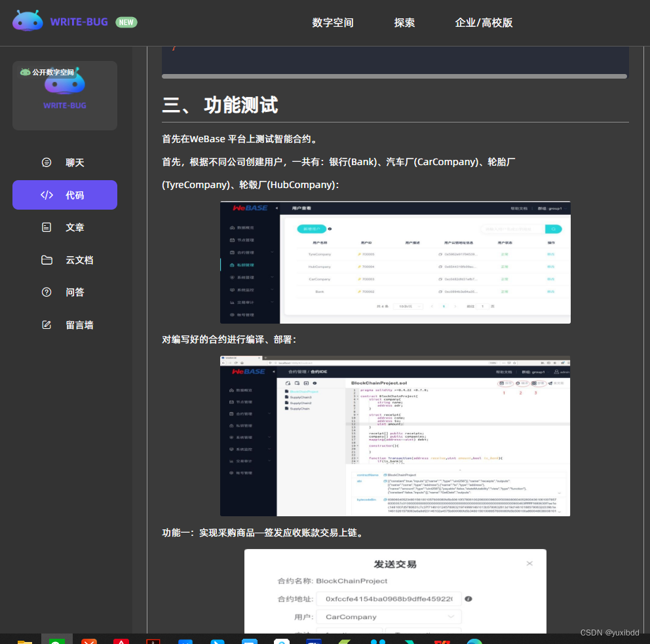
Task: Select the 聊天 chat icon in sidebar
Action: [x=46, y=162]
